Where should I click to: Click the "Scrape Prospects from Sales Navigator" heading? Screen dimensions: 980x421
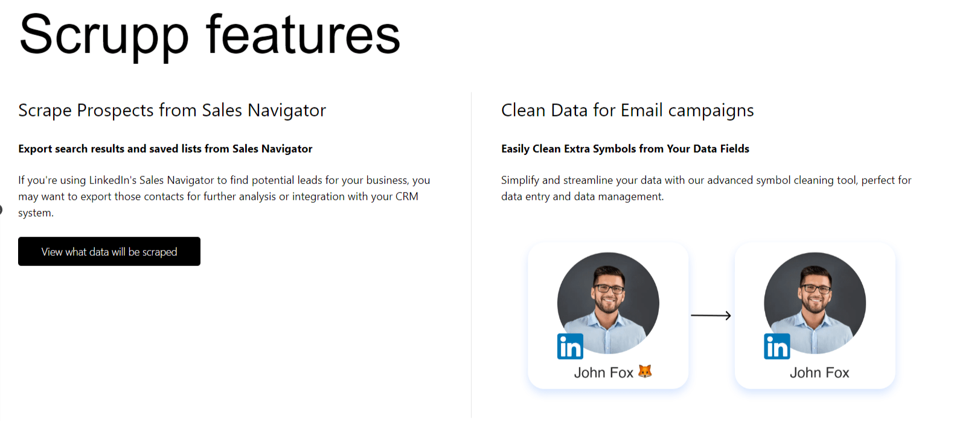[x=172, y=110]
